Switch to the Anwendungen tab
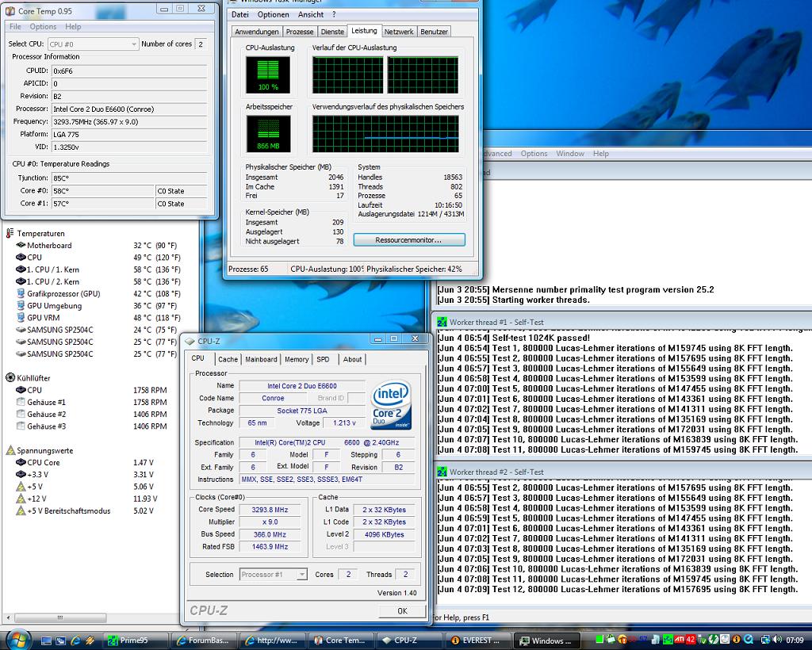Screen dimensions: 812x650 pyautogui.click(x=257, y=32)
